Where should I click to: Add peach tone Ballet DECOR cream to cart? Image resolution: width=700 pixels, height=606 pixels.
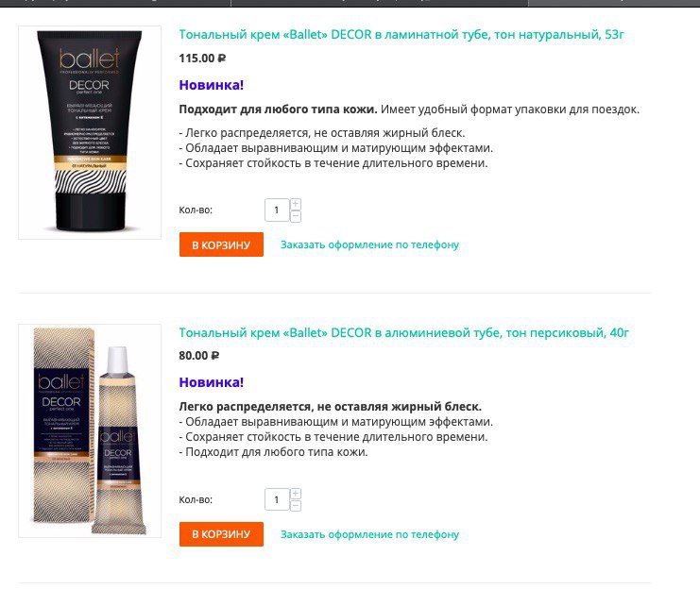pyautogui.click(x=221, y=534)
